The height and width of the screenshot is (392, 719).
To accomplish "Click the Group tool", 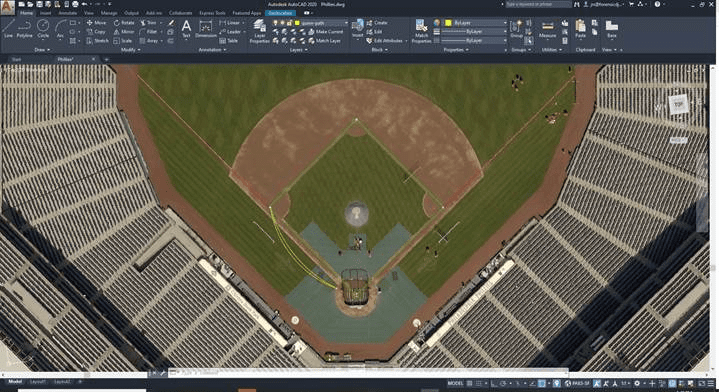I will (x=516, y=29).
